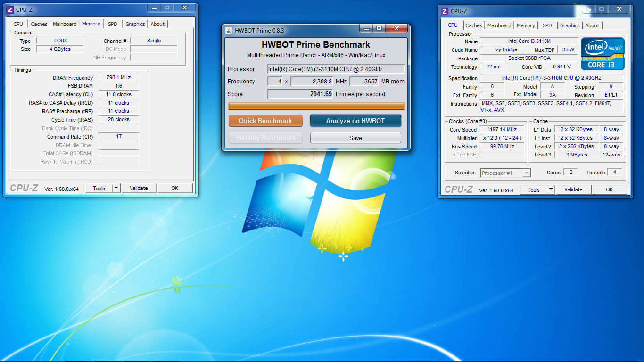Click CAS# Latency value 11.0 clocks
644x362 pixels.
click(x=118, y=94)
